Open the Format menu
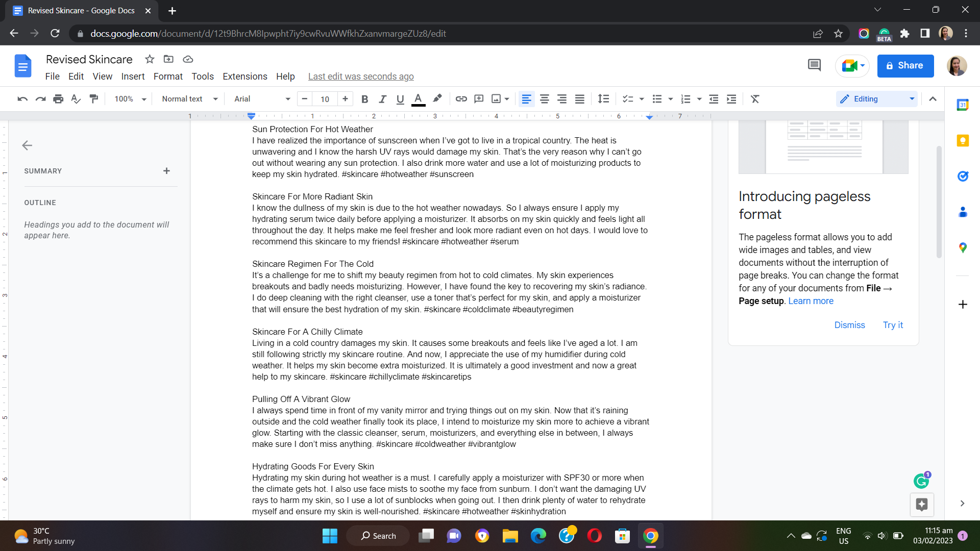Viewport: 980px width, 551px height. [168, 77]
